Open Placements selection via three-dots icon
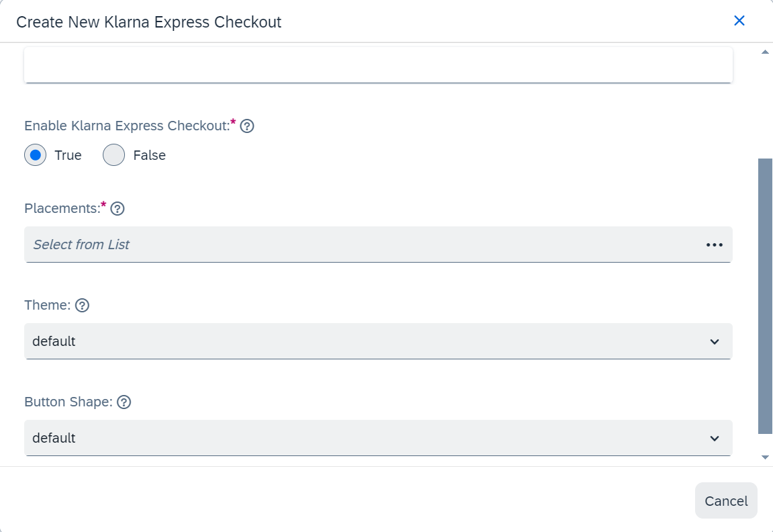Image resolution: width=773 pixels, height=532 pixels. (x=715, y=245)
